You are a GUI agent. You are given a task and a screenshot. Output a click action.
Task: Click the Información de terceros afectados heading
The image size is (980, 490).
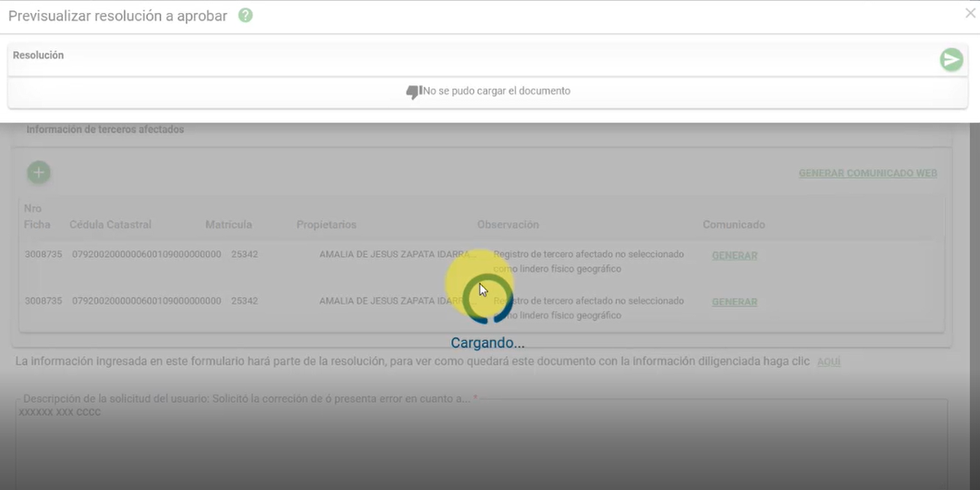105,129
